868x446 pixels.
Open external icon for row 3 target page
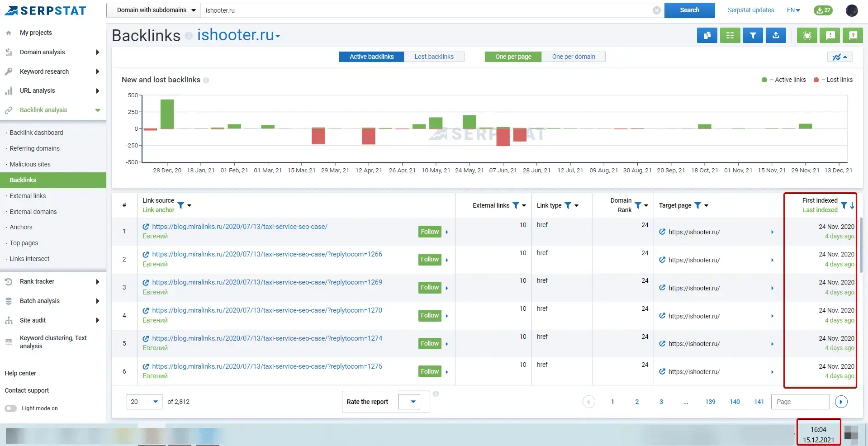(x=662, y=288)
